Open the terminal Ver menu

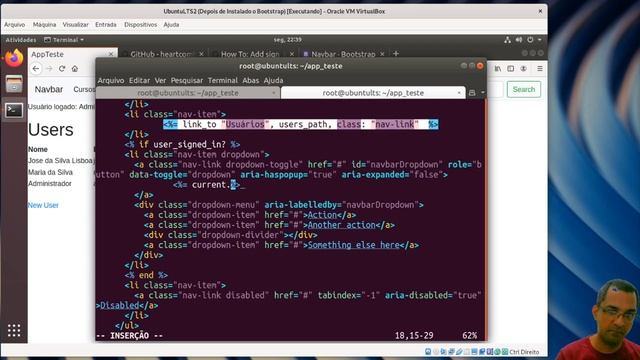160,80
